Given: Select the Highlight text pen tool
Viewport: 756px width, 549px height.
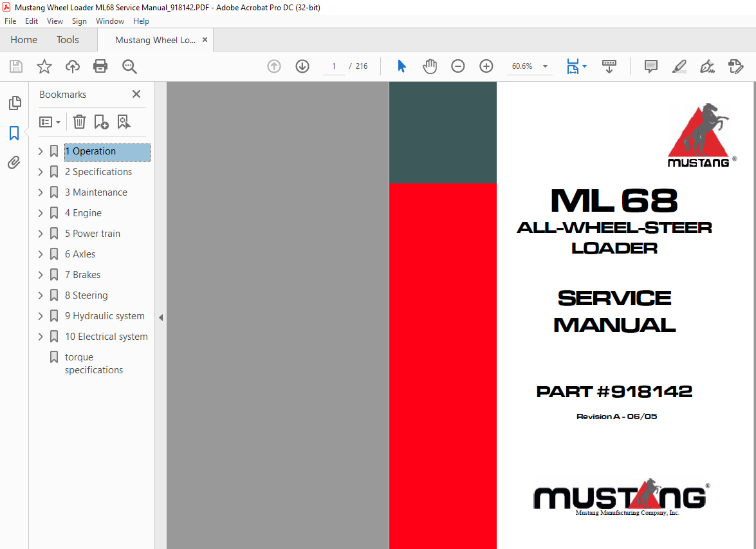Looking at the screenshot, I should tap(679, 66).
